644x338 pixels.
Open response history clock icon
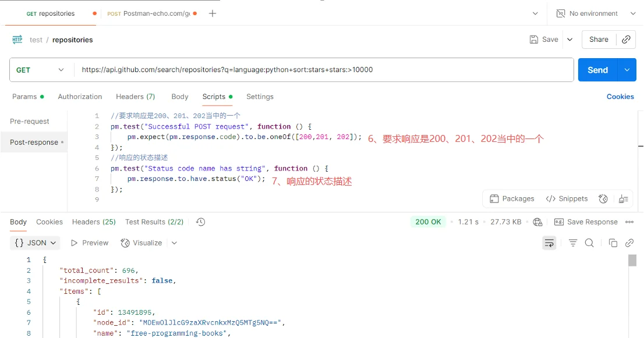point(200,222)
